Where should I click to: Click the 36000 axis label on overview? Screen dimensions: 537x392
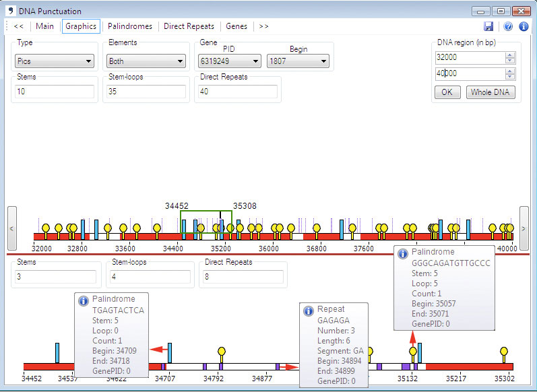pyautogui.click(x=268, y=249)
